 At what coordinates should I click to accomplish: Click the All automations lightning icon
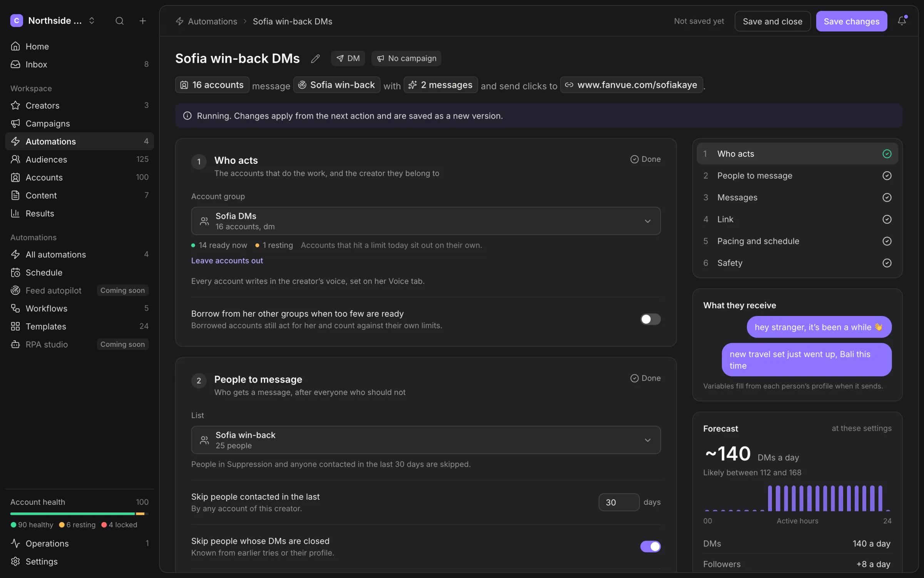tap(15, 254)
